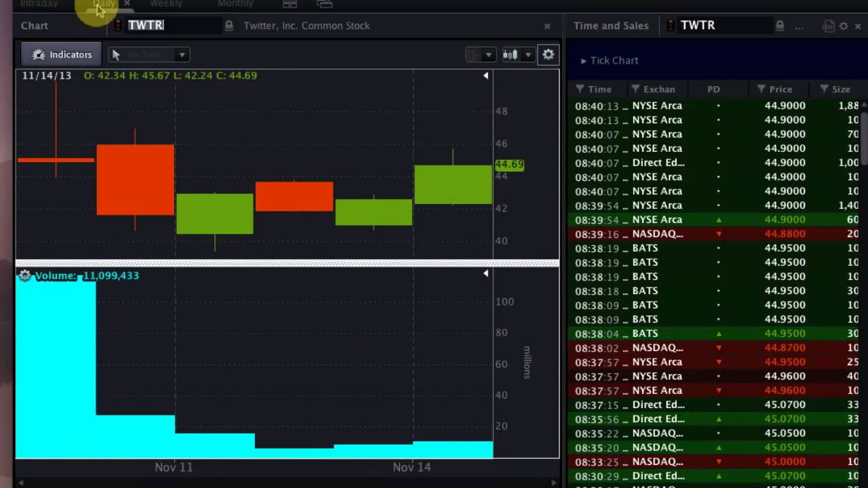Click the Nov 14 date axis label
The width and height of the screenshot is (868, 488).
412,467
